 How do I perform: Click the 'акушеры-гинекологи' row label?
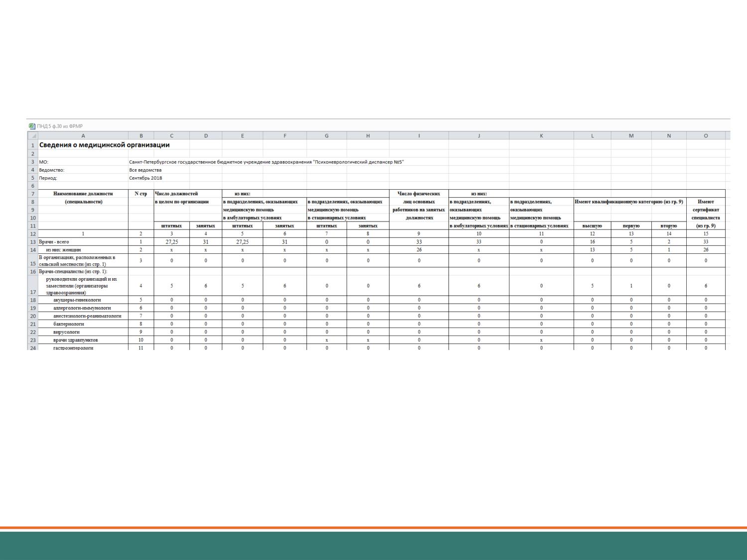pyautogui.click(x=77, y=300)
